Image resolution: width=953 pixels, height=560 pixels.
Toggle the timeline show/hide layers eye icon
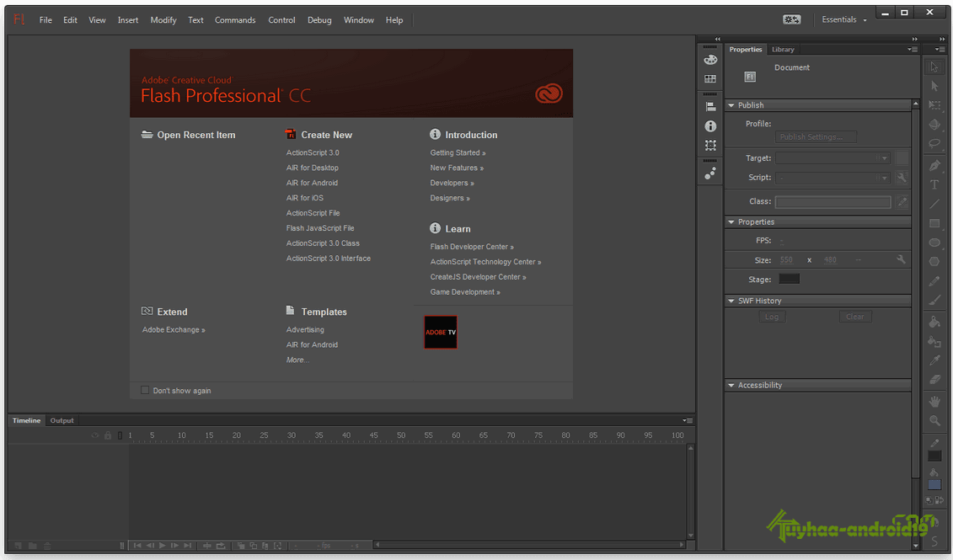point(95,435)
